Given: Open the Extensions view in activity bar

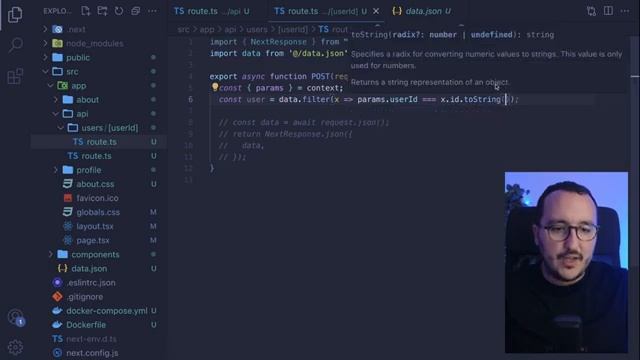Looking at the screenshot, I should (15, 76).
